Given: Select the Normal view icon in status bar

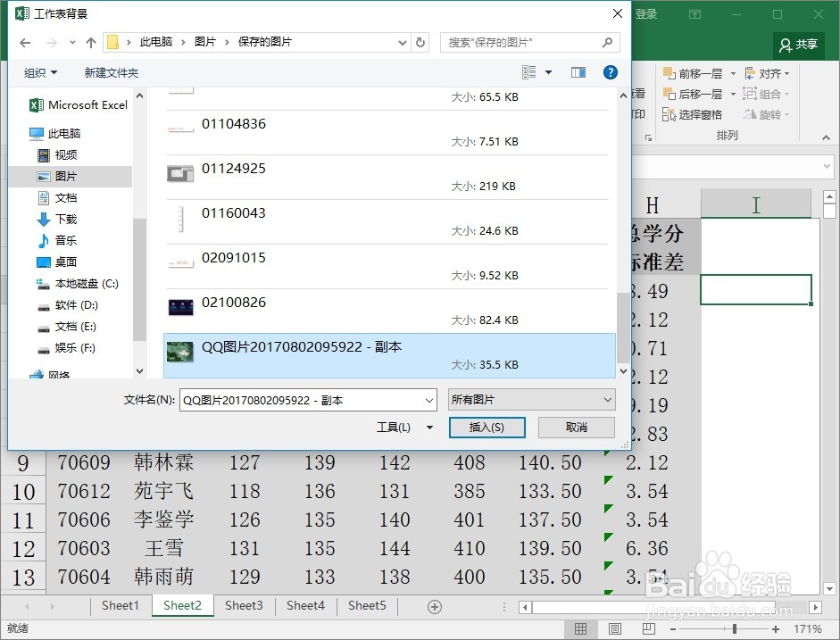Looking at the screenshot, I should (x=581, y=628).
